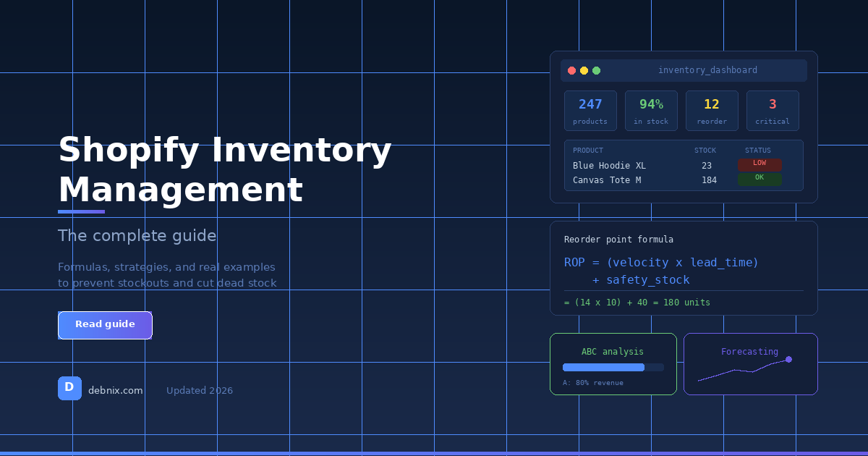Screen dimensions: 868x456
Task: Open the 12 reorder stat card
Action: (712, 111)
